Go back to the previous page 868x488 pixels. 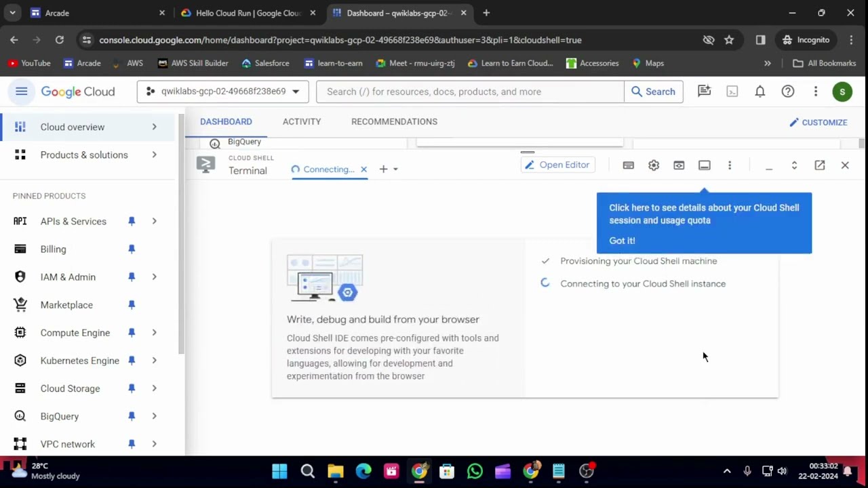point(14,40)
